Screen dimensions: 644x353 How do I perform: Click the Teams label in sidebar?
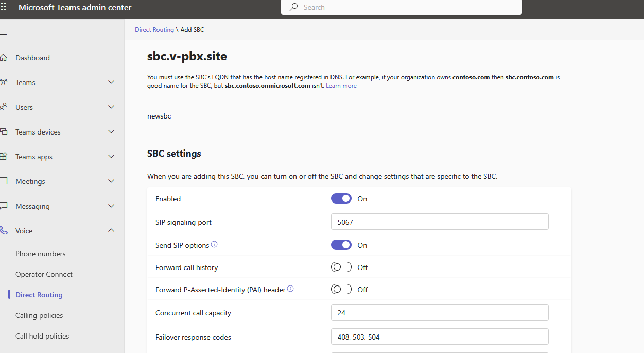(x=25, y=82)
